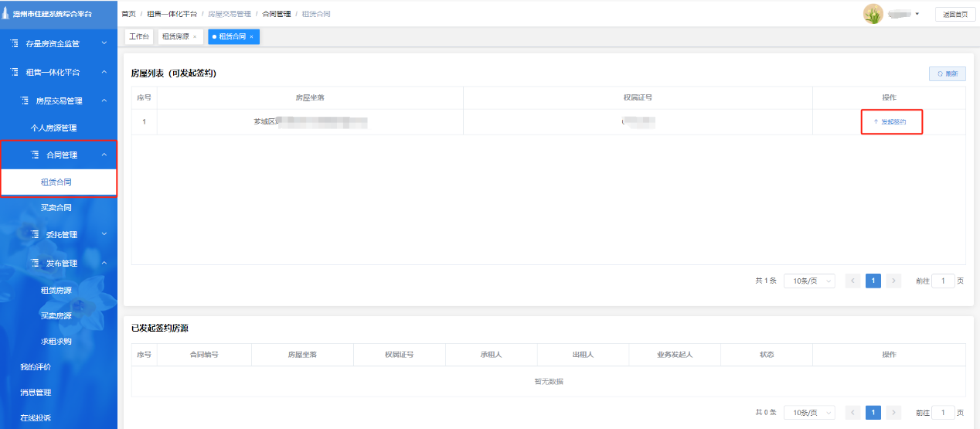Click the 发布管理 menu icon
Viewport: 980px width, 429px height.
coord(35,263)
